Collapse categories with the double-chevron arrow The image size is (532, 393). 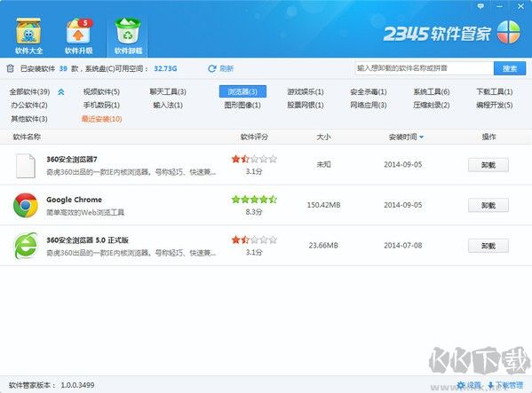(x=61, y=91)
